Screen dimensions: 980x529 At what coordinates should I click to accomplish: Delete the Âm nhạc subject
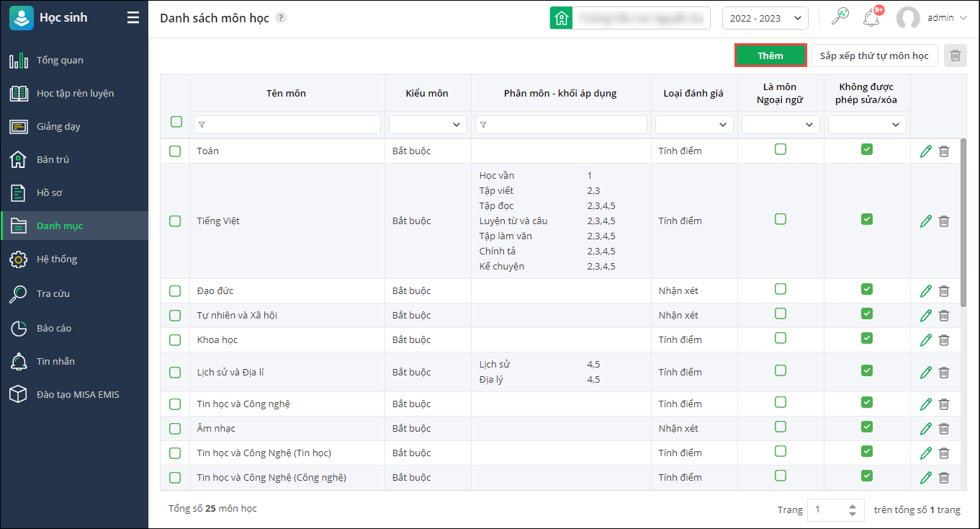944,429
